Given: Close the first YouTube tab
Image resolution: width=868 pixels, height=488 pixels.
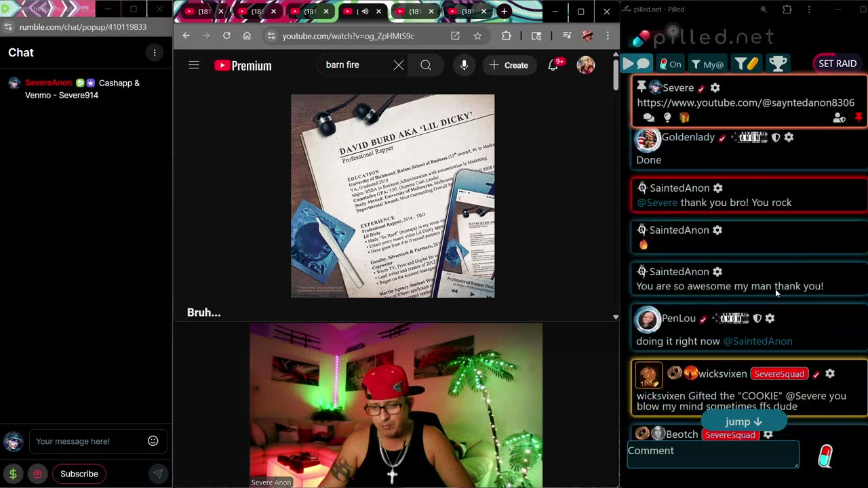Looking at the screenshot, I should point(220,12).
